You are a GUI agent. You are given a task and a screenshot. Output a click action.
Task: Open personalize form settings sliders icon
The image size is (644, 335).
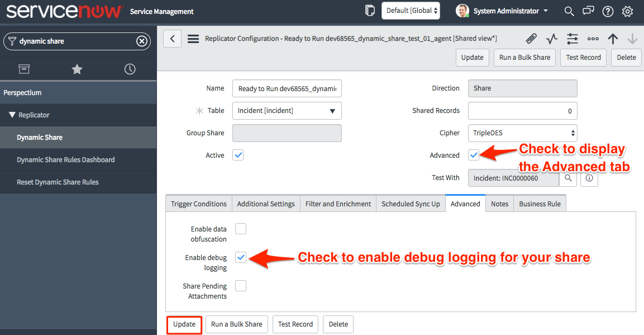pos(572,39)
